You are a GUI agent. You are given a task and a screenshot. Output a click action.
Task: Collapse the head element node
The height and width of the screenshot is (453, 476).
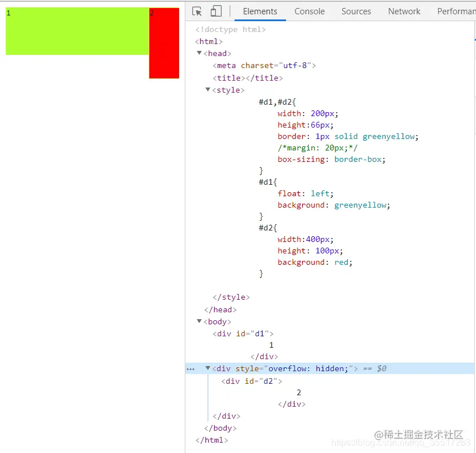[x=200, y=53]
